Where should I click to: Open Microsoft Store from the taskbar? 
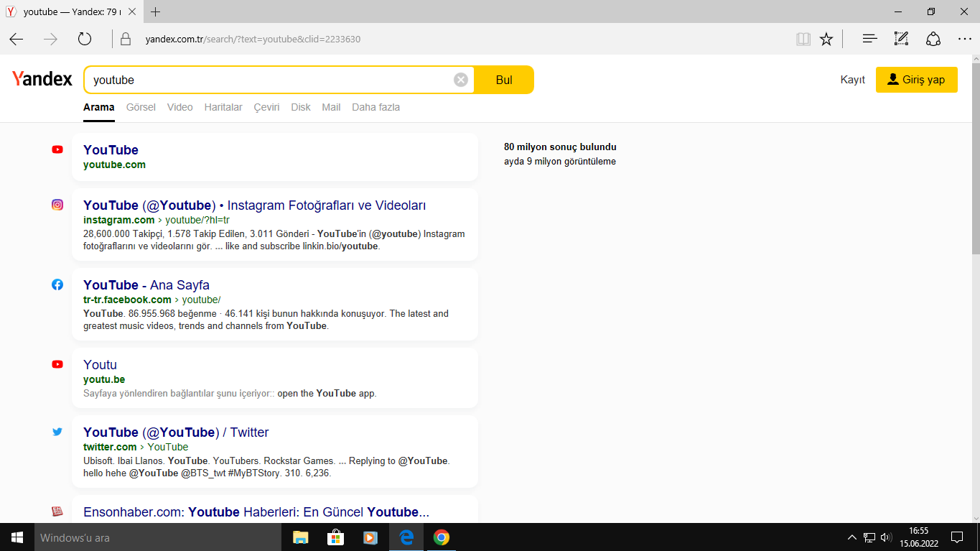coord(335,537)
